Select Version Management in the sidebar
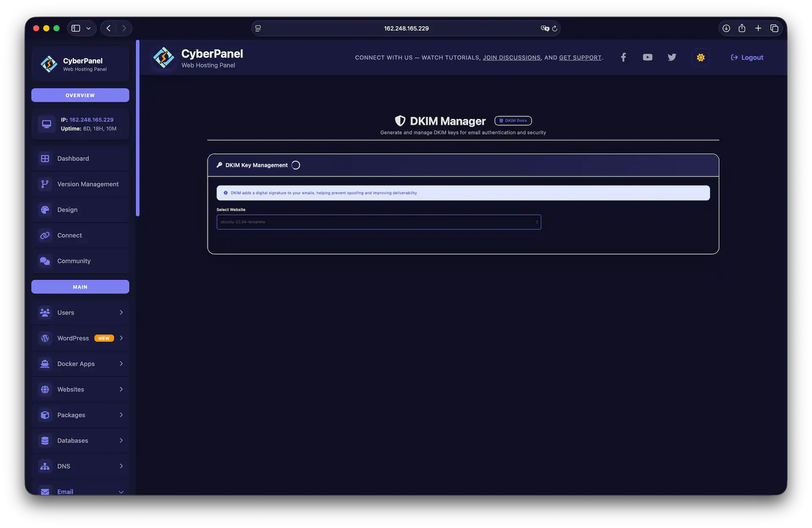This screenshot has width=812, height=528. pos(88,184)
